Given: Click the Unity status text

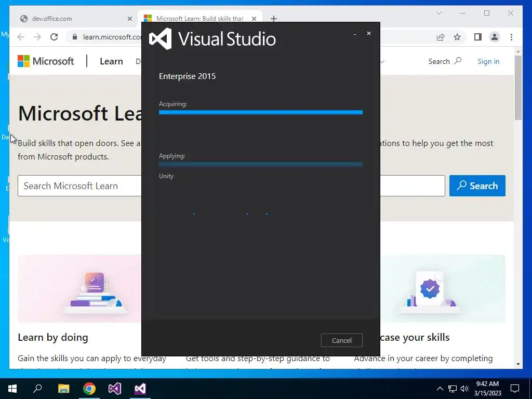Looking at the screenshot, I should (x=166, y=176).
